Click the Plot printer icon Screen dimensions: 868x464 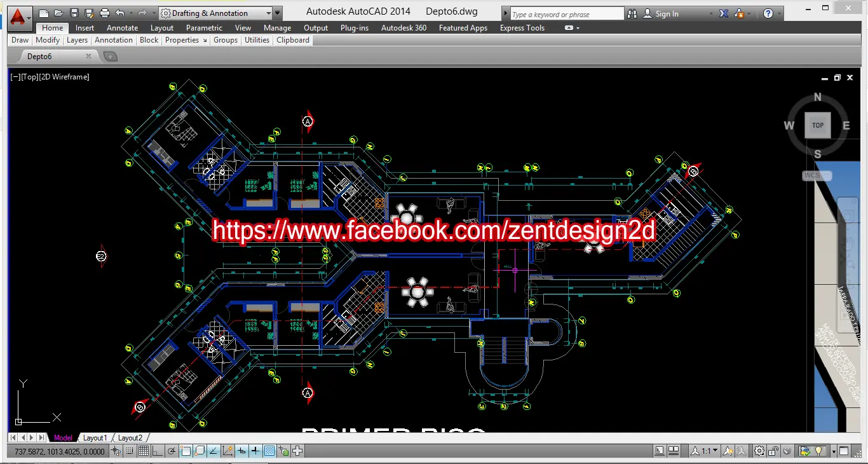105,13
